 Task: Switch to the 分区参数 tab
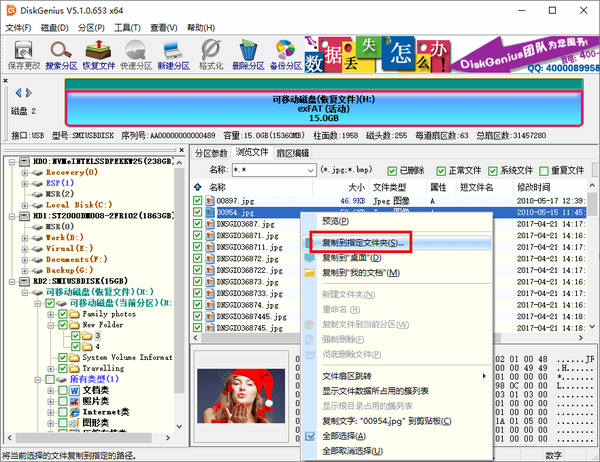(211, 153)
